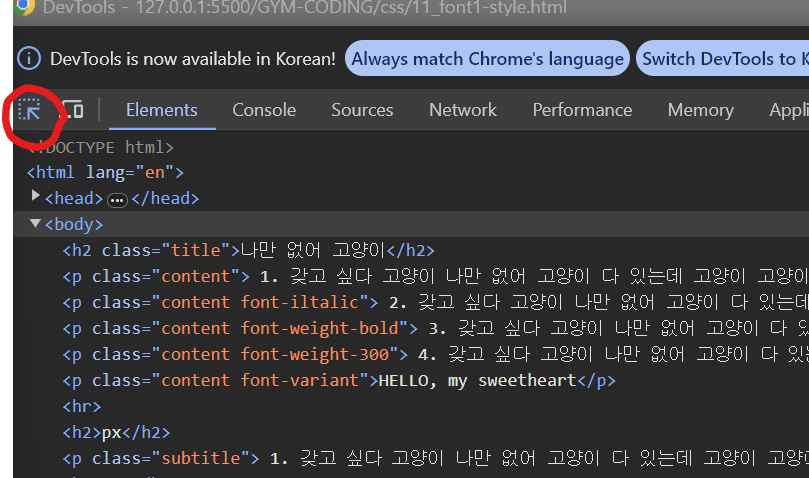Select the p font-weight-300 node
The image size is (809, 478).
pos(435,355)
